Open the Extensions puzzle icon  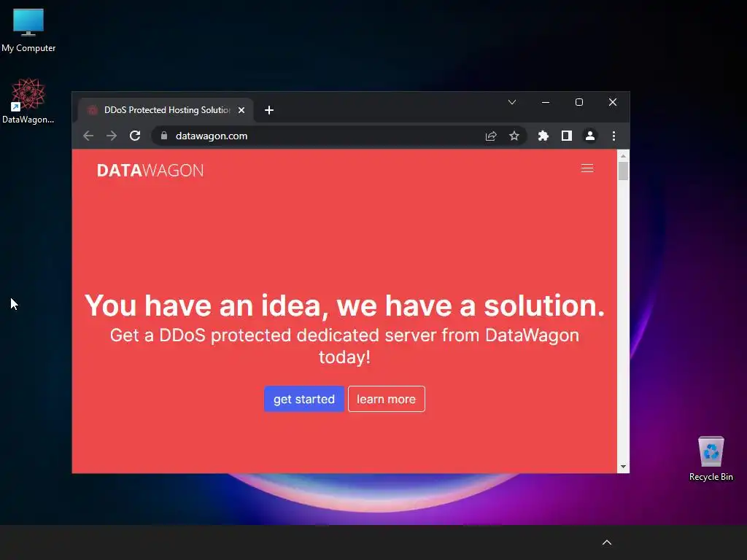click(543, 136)
